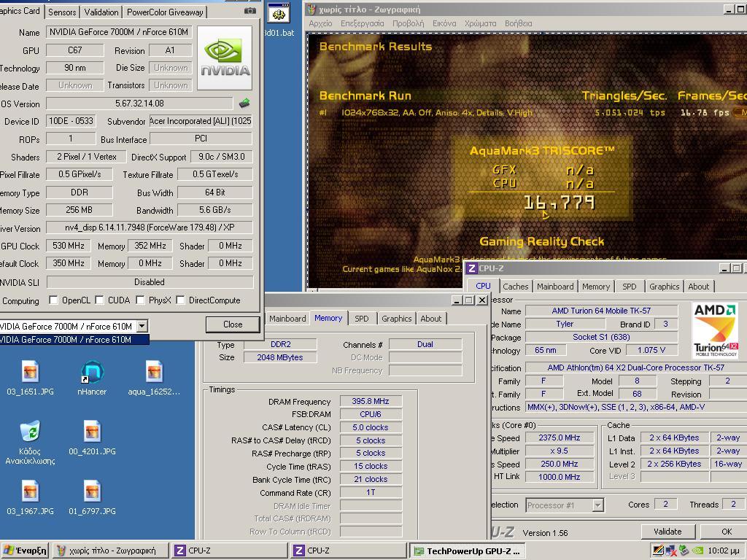Click the BIOS save chip icon
The height and width of the screenshot is (560, 747).
tap(244, 103)
